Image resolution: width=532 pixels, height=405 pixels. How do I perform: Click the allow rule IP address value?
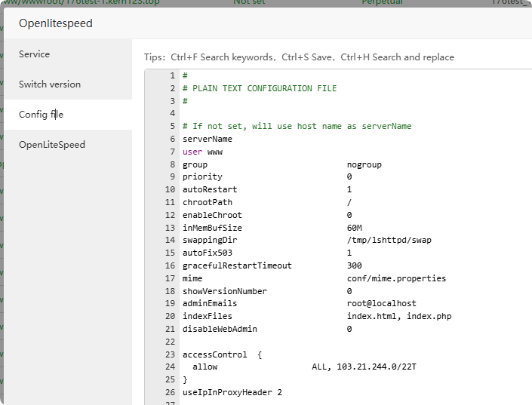click(x=377, y=367)
